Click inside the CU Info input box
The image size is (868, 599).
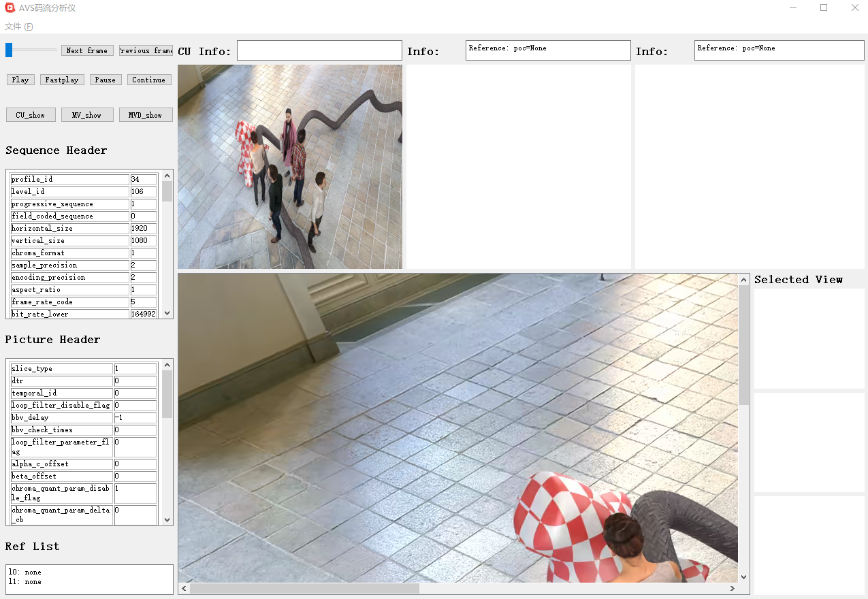point(319,50)
